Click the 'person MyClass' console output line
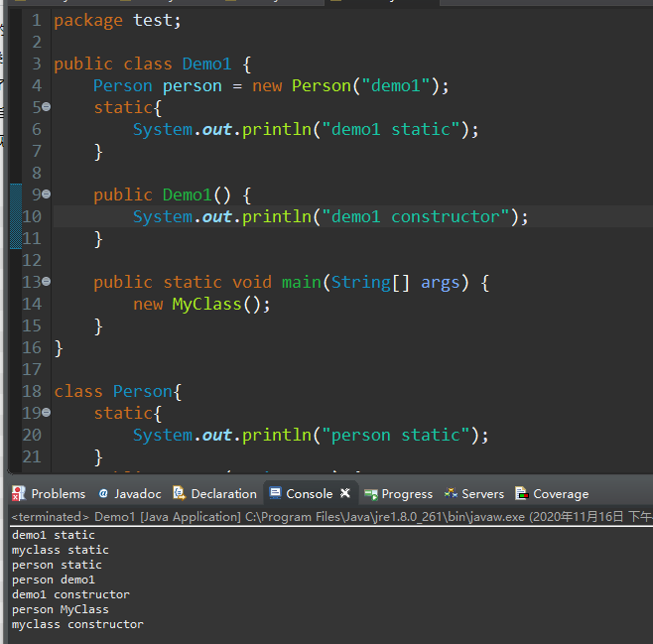 pyautogui.click(x=61, y=609)
